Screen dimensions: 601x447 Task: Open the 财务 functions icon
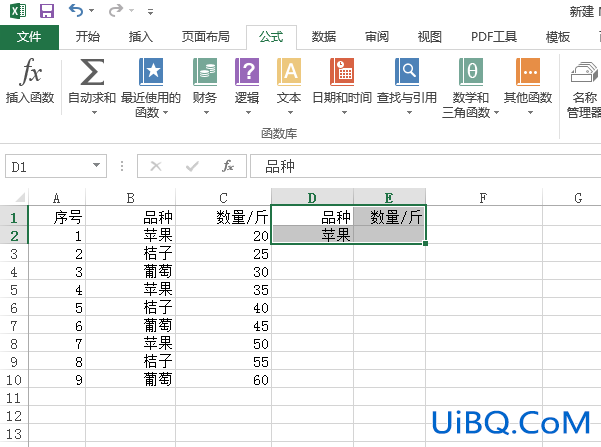205,72
